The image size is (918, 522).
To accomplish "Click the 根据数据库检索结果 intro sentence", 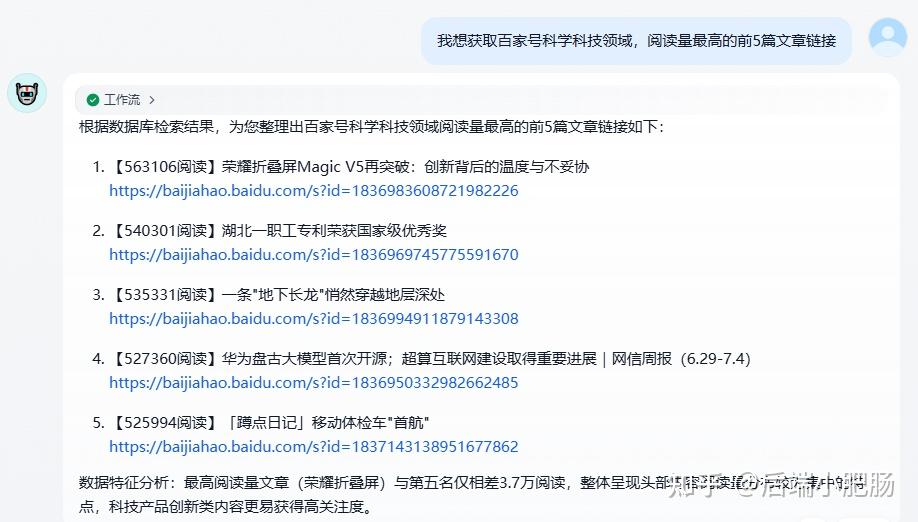I will 370,127.
